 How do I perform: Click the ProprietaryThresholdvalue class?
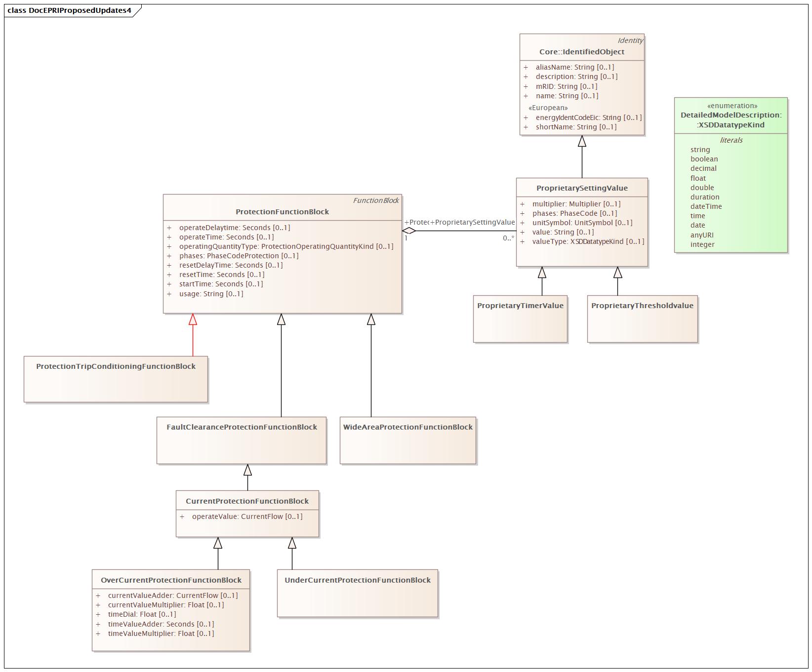[642, 306]
